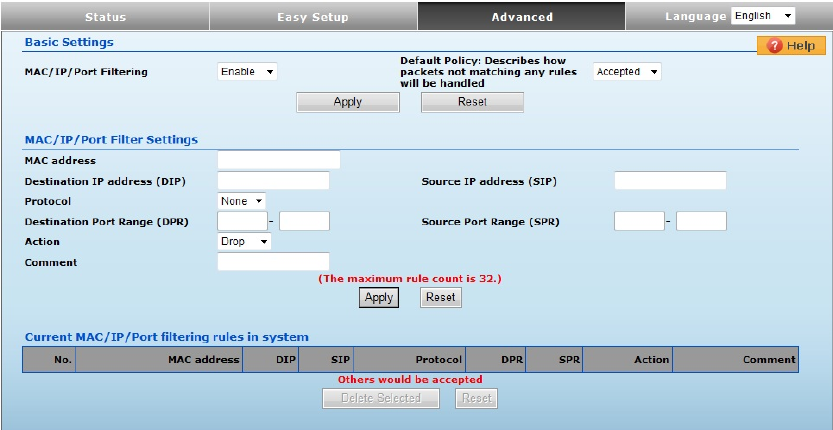Focus the Comment input field
833x430 pixels.
tap(273, 262)
